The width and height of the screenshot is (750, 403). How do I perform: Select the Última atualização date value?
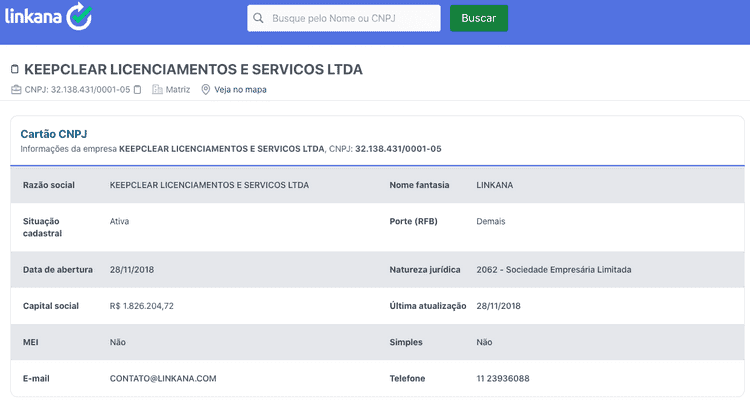[498, 306]
